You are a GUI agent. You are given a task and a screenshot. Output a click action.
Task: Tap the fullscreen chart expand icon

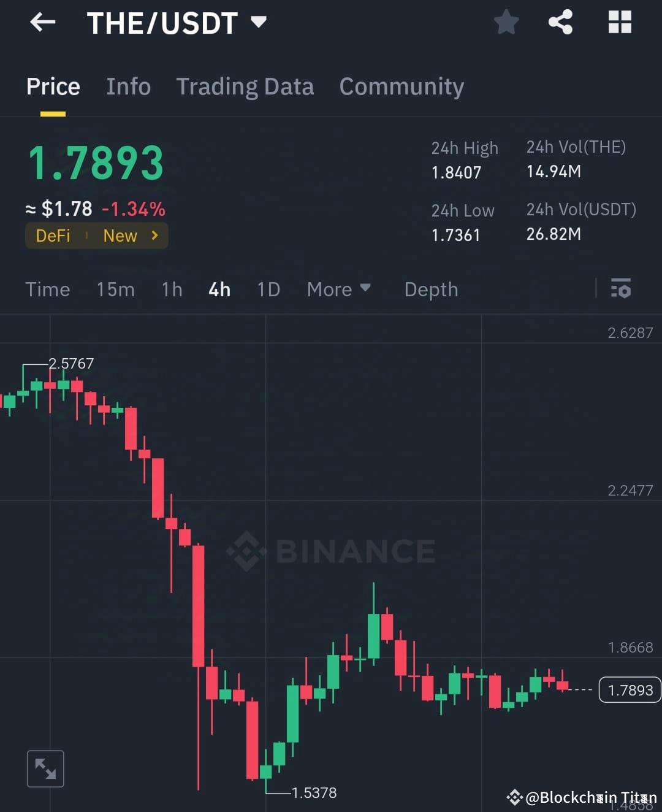point(45,768)
